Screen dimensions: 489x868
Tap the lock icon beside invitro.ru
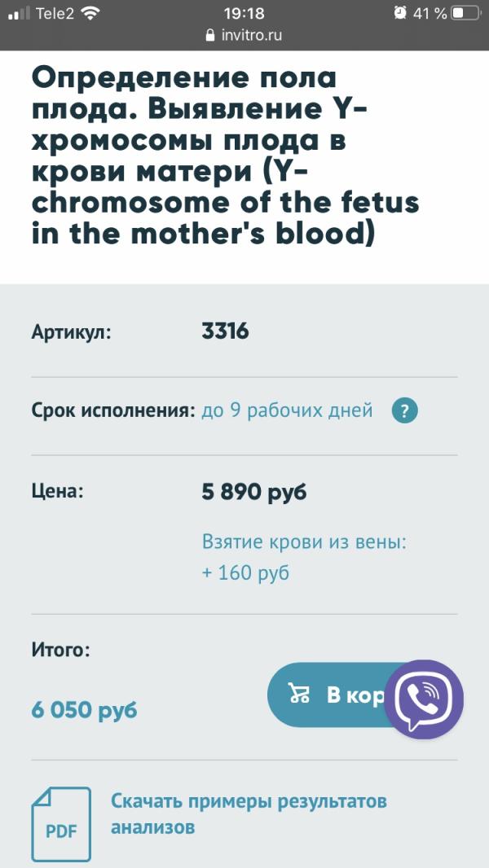(210, 36)
